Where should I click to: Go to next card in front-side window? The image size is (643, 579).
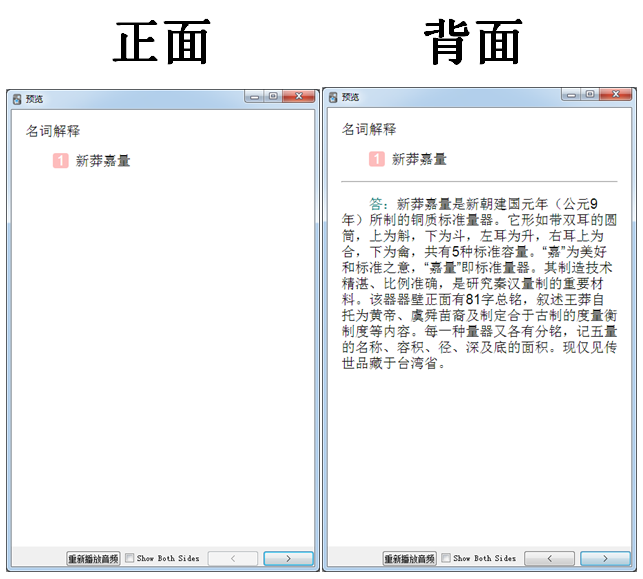288,558
